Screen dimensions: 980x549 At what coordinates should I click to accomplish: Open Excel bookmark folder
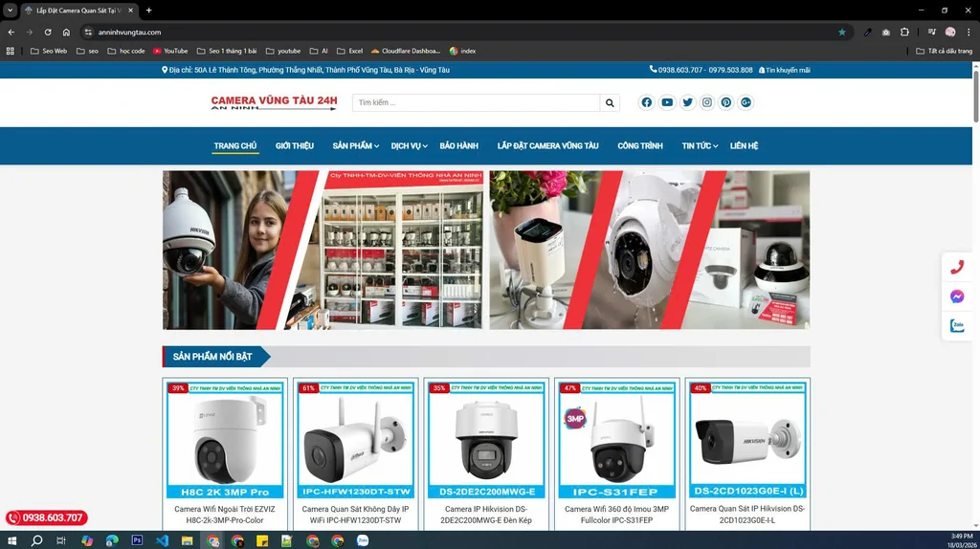click(349, 52)
